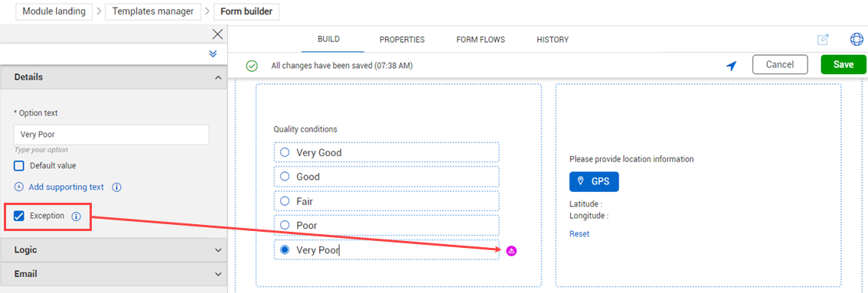This screenshot has width=868, height=293.
Task: Uncheck the Exception checkbox
Action: 19,216
